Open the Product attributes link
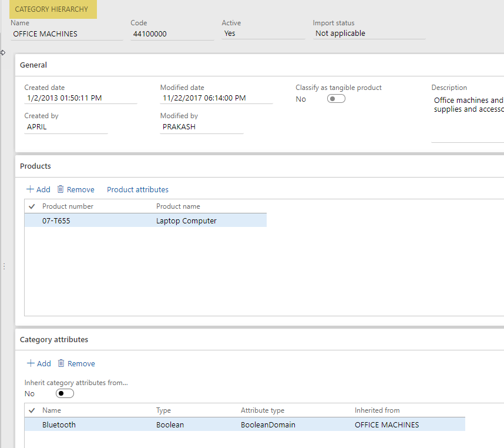The image size is (504, 448). click(137, 189)
